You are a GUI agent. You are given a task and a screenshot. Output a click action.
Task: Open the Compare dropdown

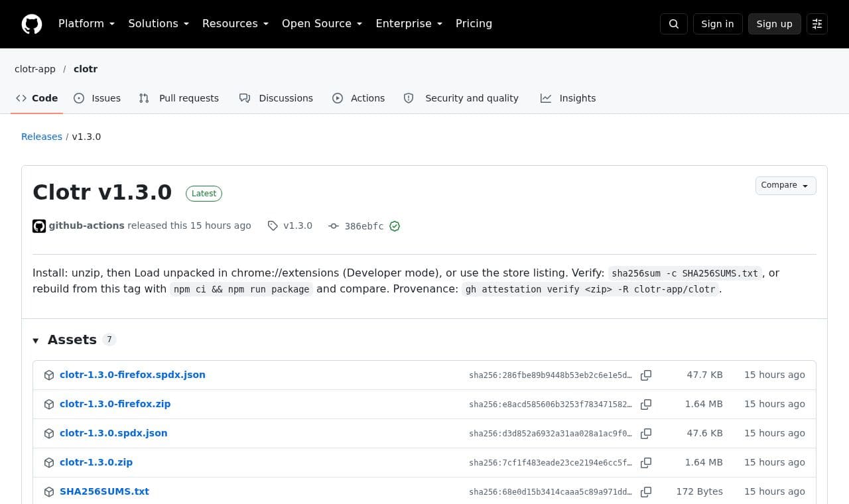[x=785, y=186]
